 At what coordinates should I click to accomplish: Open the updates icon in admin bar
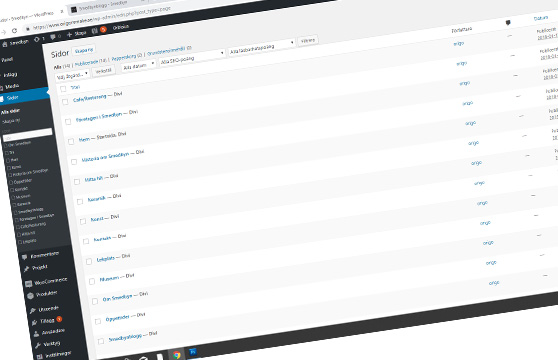37,39
